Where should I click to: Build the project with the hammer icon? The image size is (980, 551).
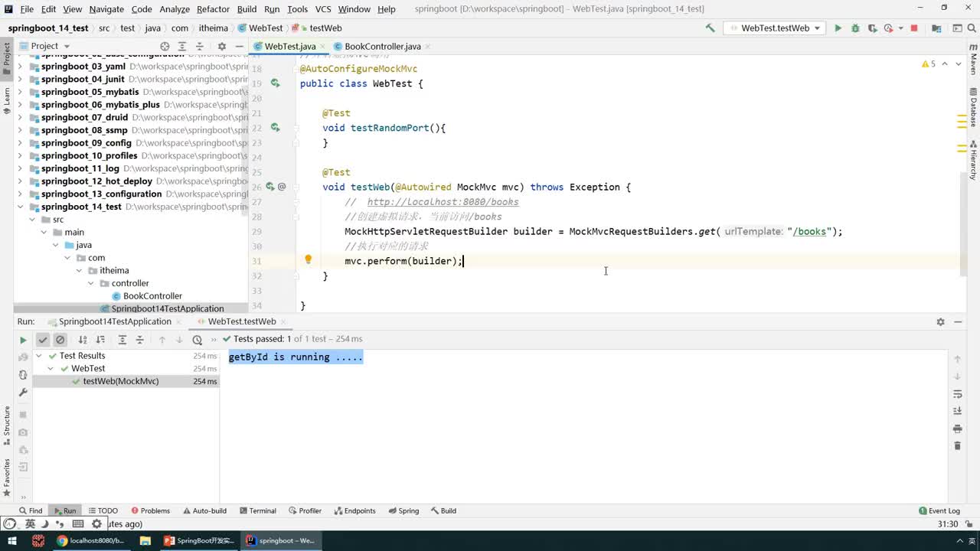click(710, 28)
